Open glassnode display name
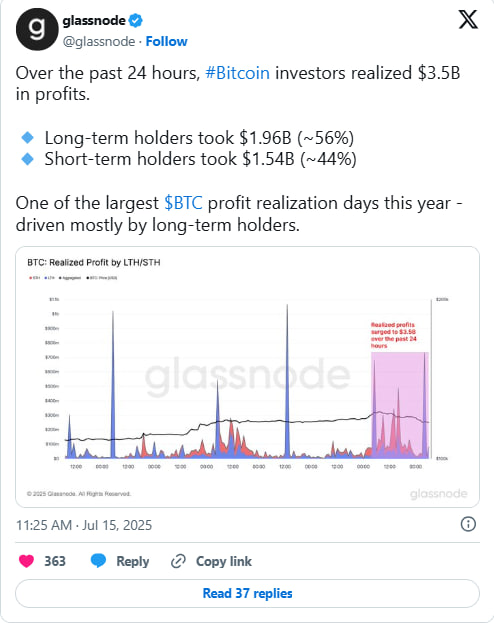The image size is (494, 623). [x=94, y=20]
